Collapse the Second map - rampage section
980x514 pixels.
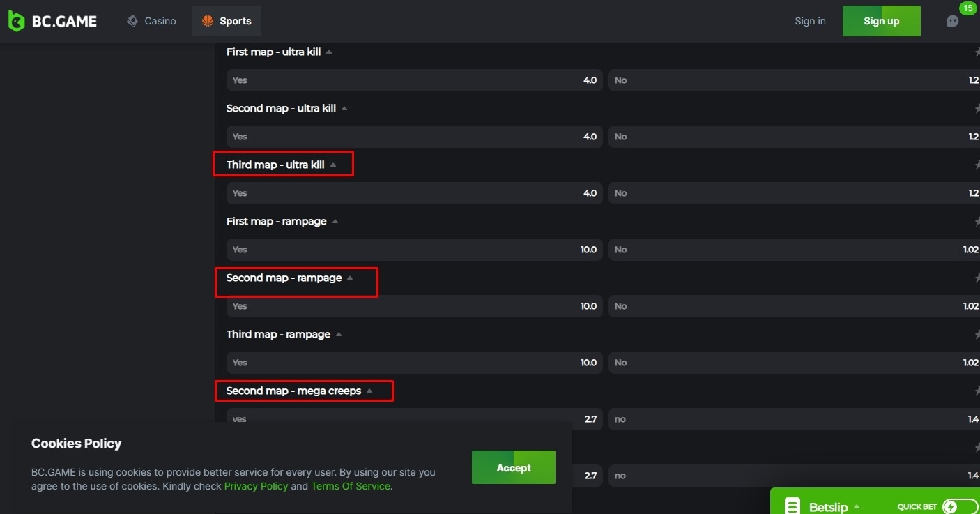[x=350, y=278]
